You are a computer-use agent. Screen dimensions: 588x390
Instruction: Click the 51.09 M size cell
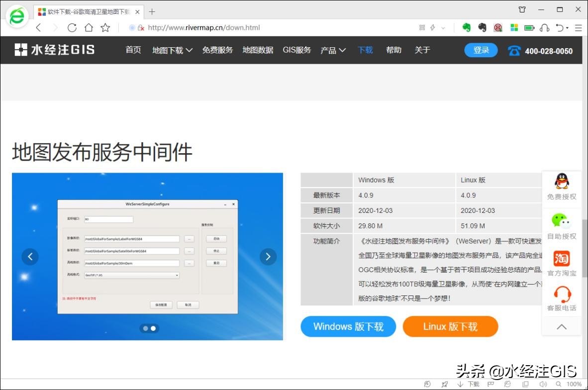pyautogui.click(x=499, y=226)
